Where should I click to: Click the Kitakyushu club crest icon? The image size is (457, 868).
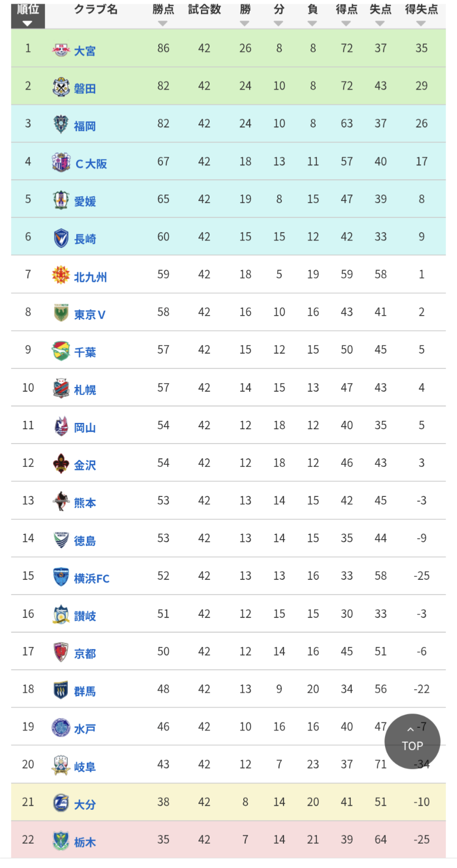click(x=61, y=275)
